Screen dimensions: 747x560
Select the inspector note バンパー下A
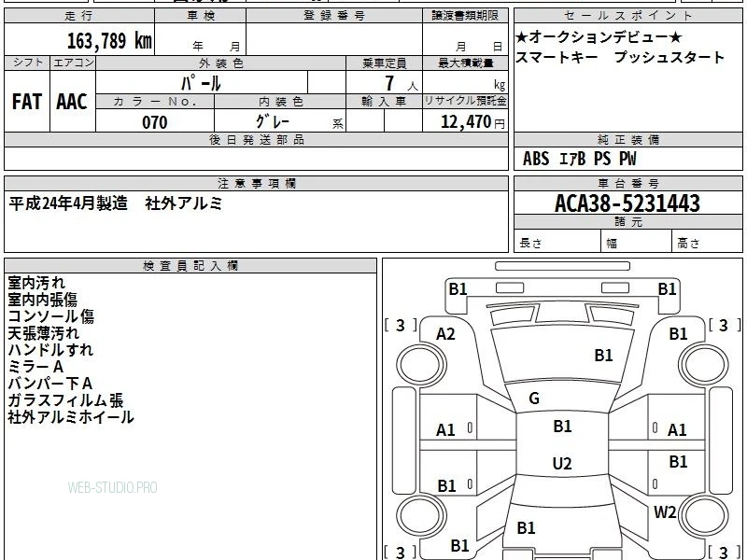coord(50,384)
